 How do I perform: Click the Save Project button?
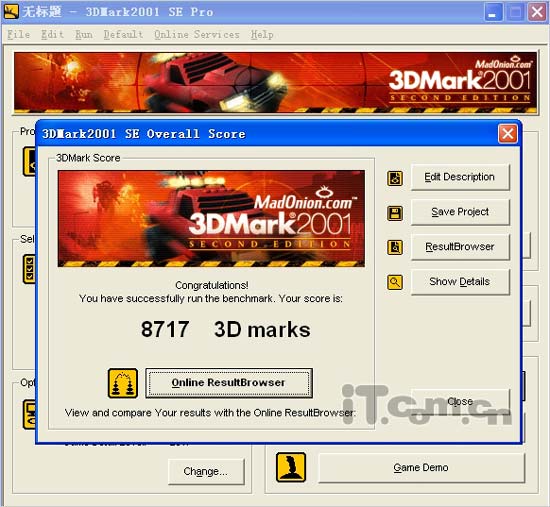[460, 212]
